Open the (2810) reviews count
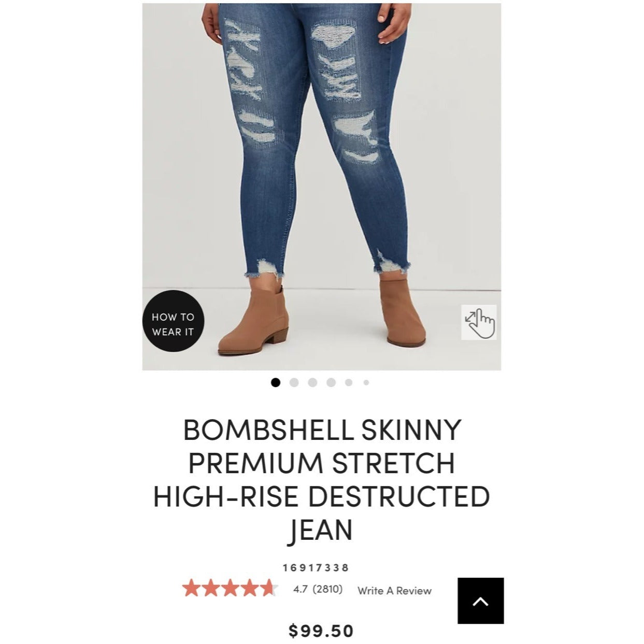Viewport: 644px width, 644px height. tap(328, 589)
